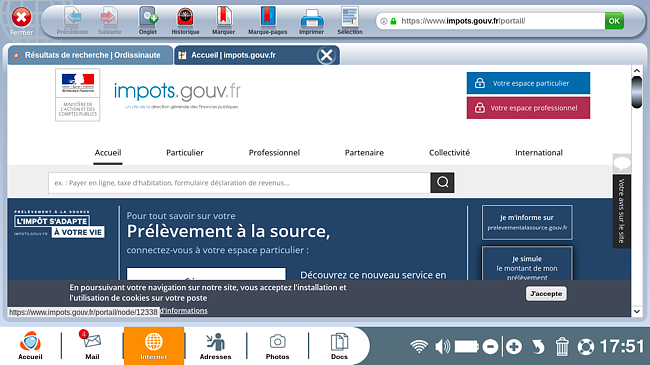The height and width of the screenshot is (365, 650).
Task: Click the impots.gouv.fr site logo
Action: [177, 95]
